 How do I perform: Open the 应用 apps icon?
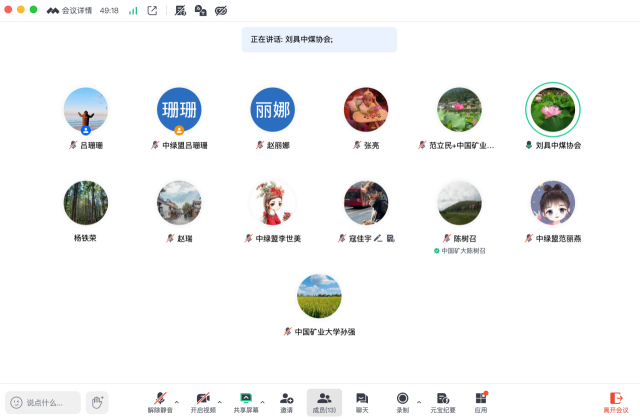click(x=481, y=398)
